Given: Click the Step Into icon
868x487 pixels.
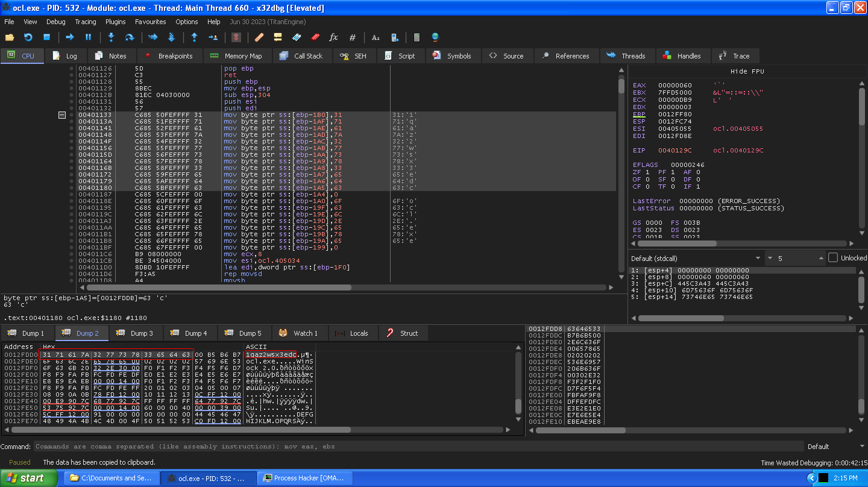Looking at the screenshot, I should pos(111,37).
